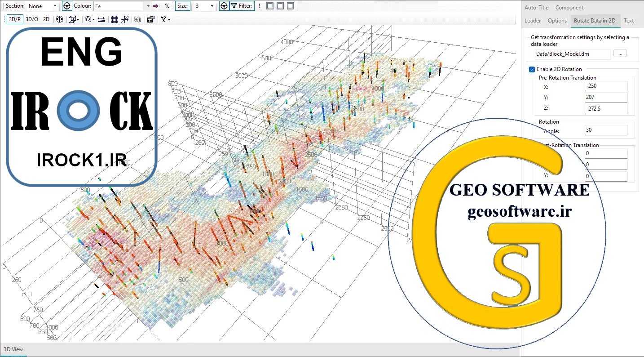The width and height of the screenshot is (644, 357).
Task: Click the Pre-Rotation X field with -230
Action: coord(606,86)
